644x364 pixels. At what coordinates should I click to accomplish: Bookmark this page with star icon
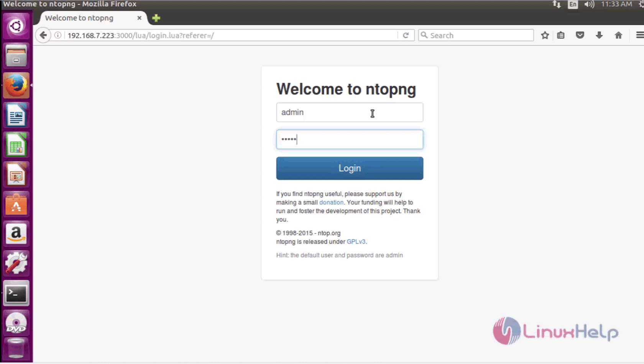[x=545, y=35]
